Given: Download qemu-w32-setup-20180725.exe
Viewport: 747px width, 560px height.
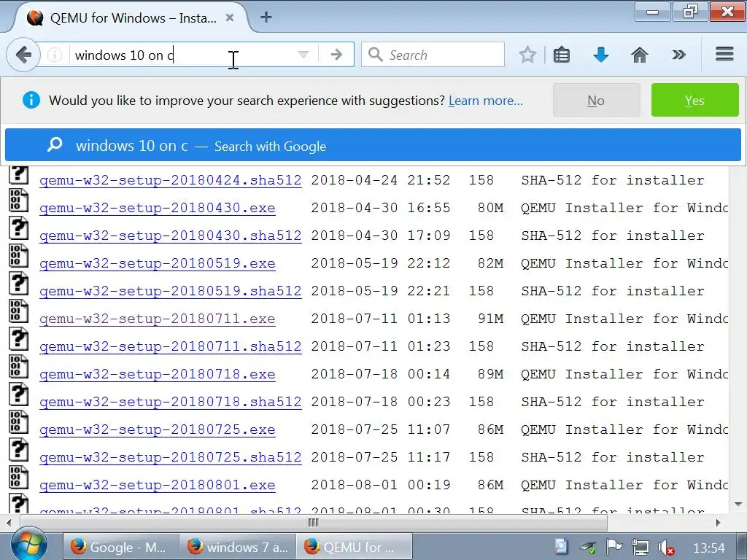Looking at the screenshot, I should pyautogui.click(x=158, y=429).
